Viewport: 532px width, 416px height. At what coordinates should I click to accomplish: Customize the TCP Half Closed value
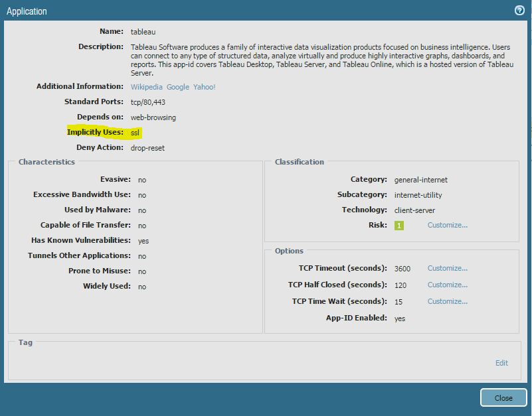pos(447,285)
